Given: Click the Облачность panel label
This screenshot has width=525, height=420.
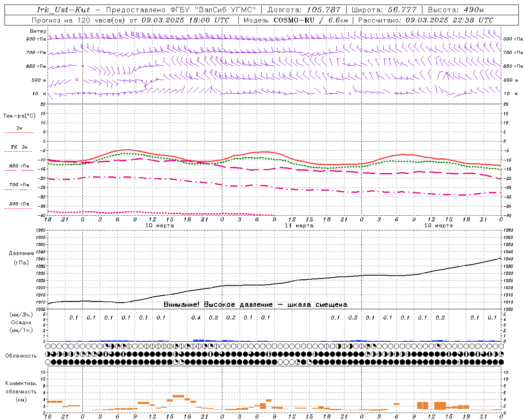Looking at the screenshot, I should point(21,356).
